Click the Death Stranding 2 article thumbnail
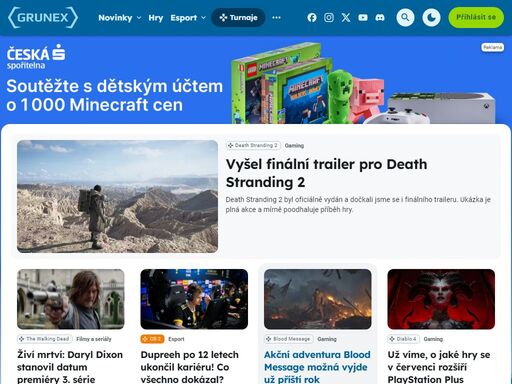This screenshot has height=384, width=512. [x=117, y=196]
